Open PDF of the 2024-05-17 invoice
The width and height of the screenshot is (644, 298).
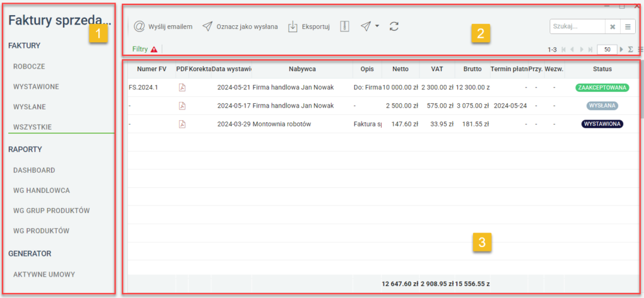point(182,106)
